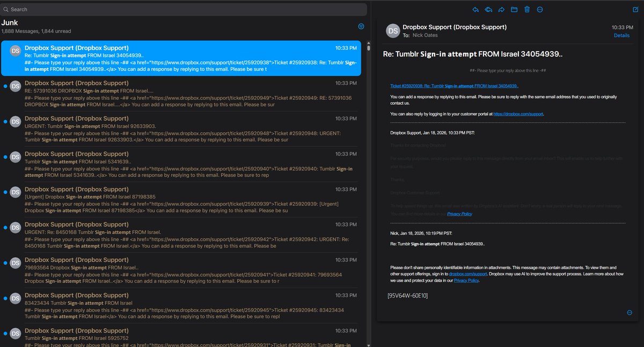This screenshot has height=347, width=644.
Task: Click the DS avatar of the 79693564 Dropbox message
Action: pyautogui.click(x=16, y=263)
